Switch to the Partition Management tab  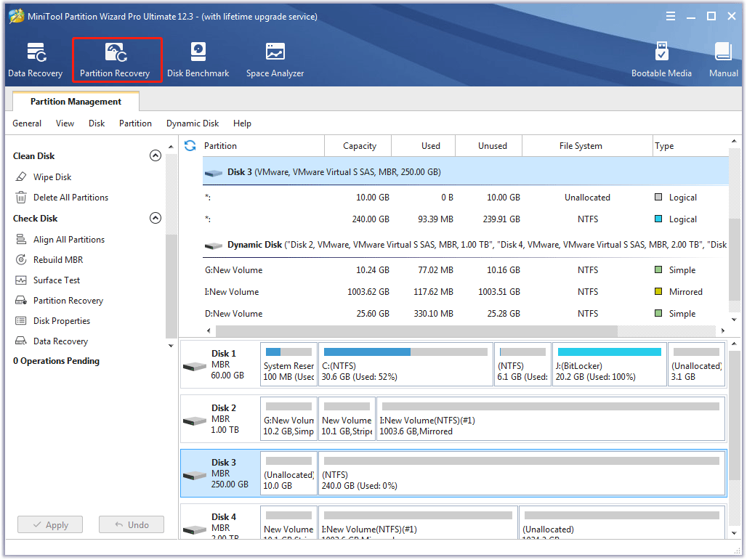[76, 101]
